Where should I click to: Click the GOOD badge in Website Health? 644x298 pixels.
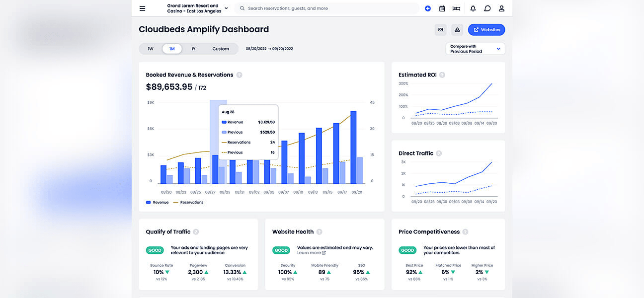click(x=281, y=250)
